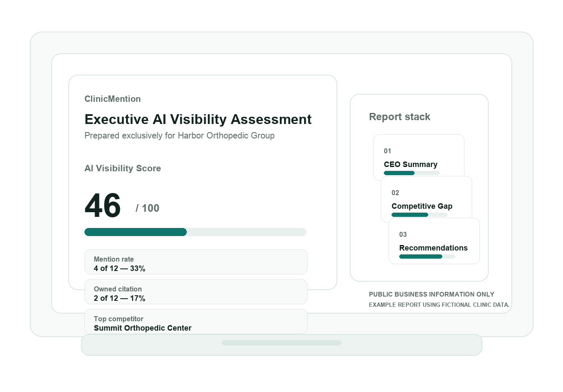Click the 2 of 12 — 17% value
This screenshot has width=563, height=392.
tap(119, 298)
